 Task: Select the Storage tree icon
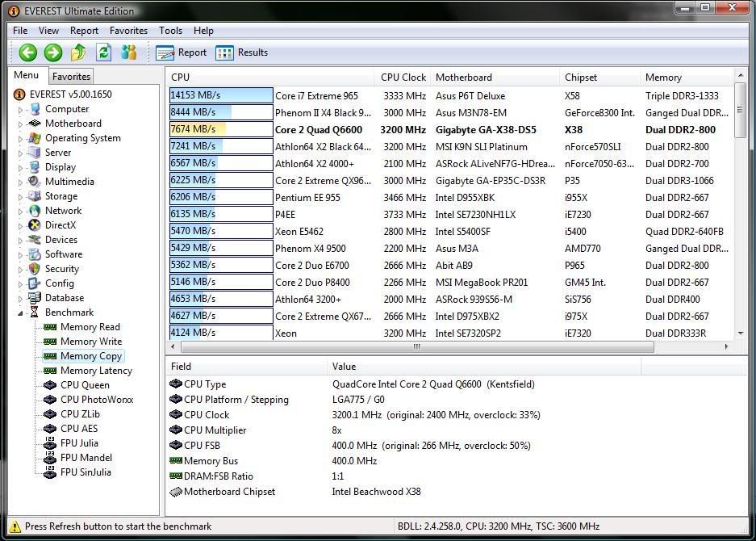tap(35, 196)
